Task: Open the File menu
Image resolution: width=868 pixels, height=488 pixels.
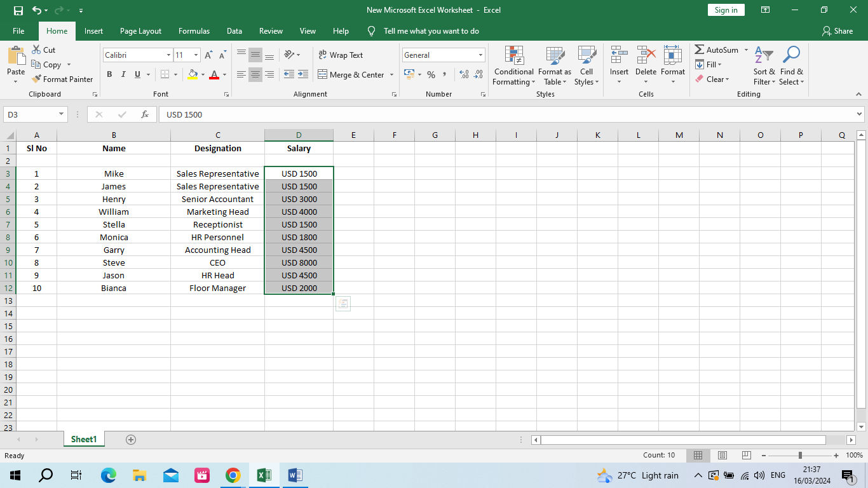Action: pyautogui.click(x=18, y=30)
